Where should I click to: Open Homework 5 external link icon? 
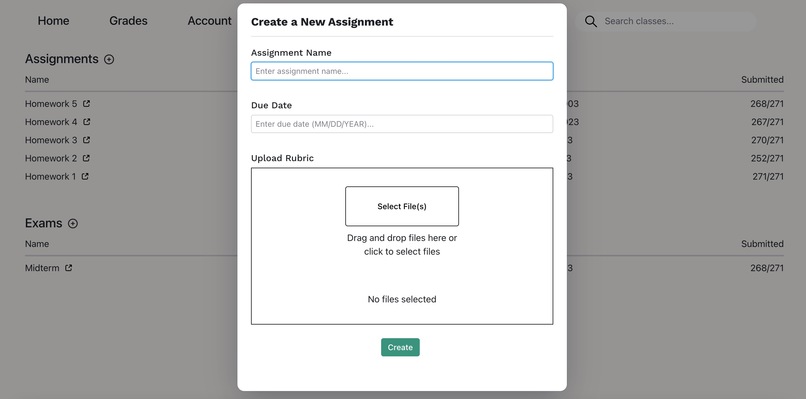pos(86,104)
